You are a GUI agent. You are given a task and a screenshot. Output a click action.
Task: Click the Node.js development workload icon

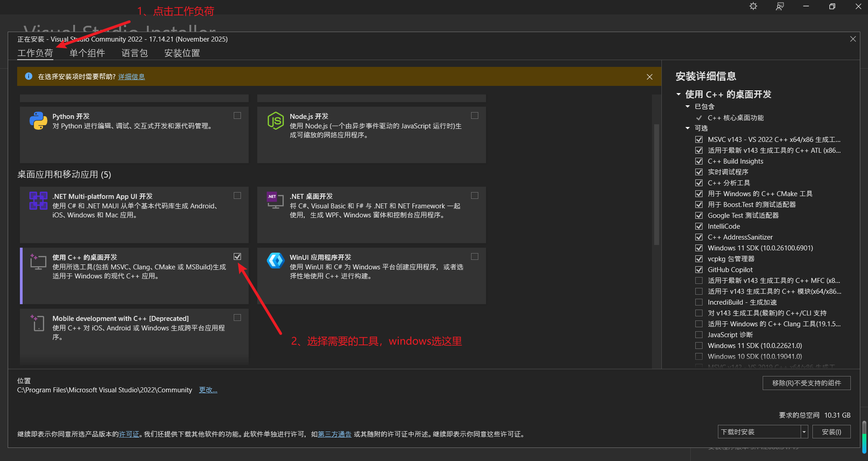[275, 121]
